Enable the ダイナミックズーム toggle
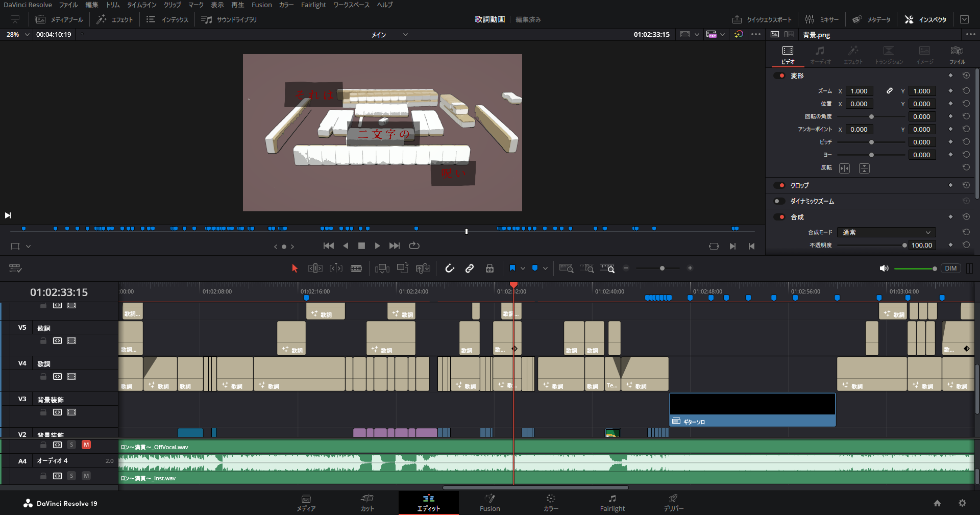The height and width of the screenshot is (515, 980). tap(779, 201)
